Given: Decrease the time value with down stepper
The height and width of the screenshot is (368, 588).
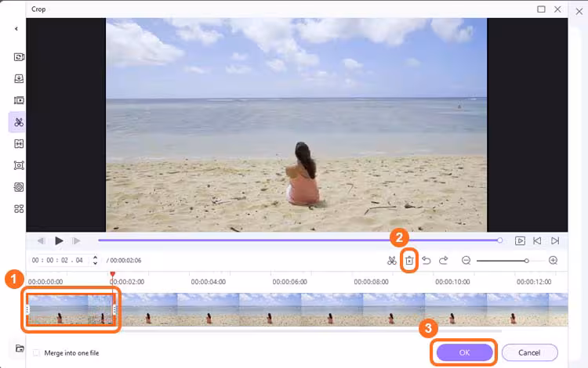Looking at the screenshot, I should pyautogui.click(x=95, y=263).
